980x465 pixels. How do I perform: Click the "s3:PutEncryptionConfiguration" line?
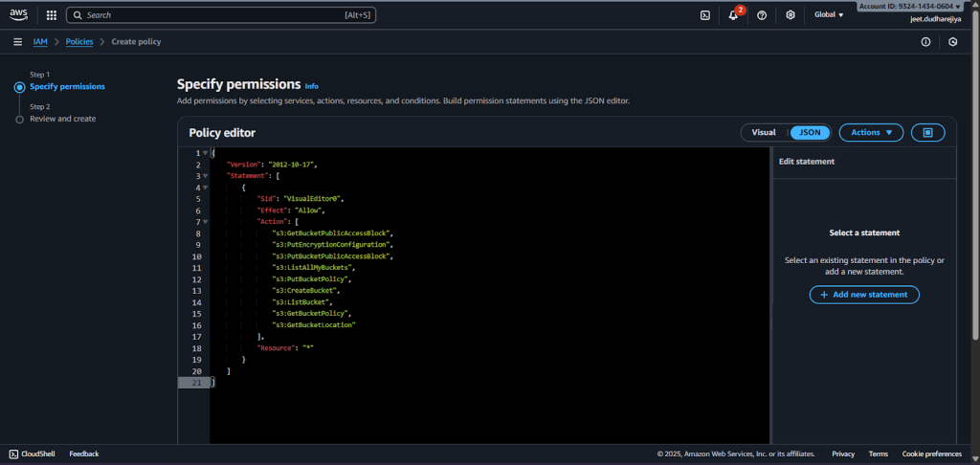click(x=332, y=245)
